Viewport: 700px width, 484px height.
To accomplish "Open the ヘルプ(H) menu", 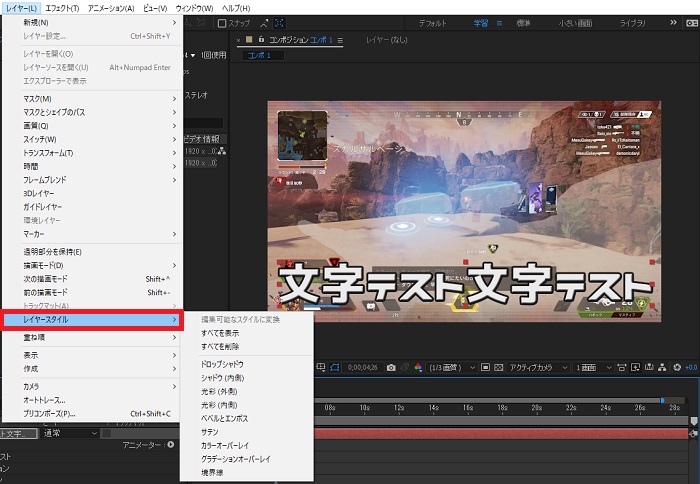I will pyautogui.click(x=236, y=8).
